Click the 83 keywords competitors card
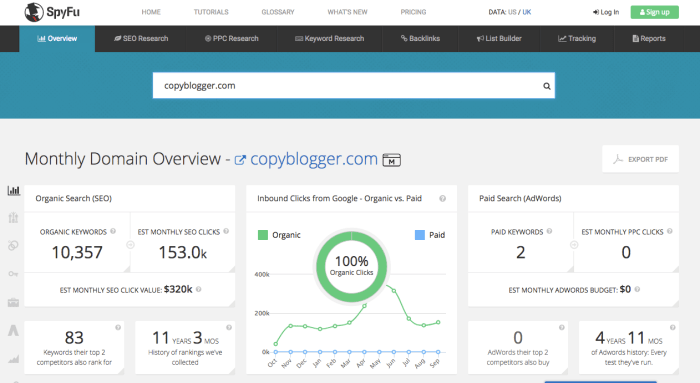Viewport: 700px width, 383px height. [74, 347]
